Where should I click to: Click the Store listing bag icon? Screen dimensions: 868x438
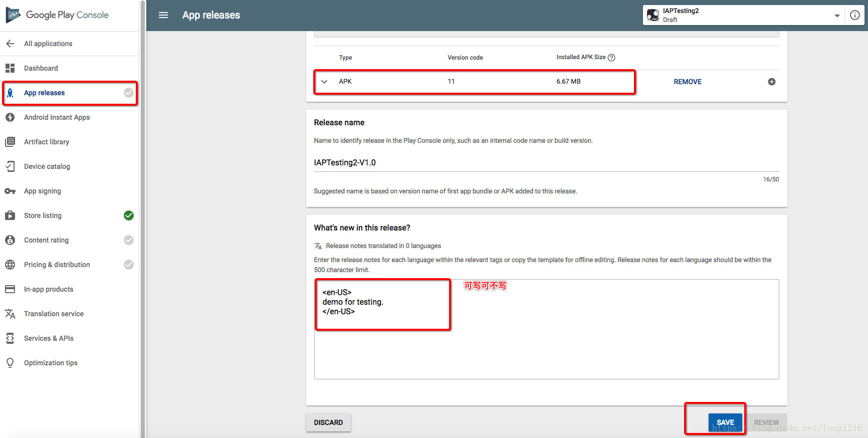click(x=10, y=215)
